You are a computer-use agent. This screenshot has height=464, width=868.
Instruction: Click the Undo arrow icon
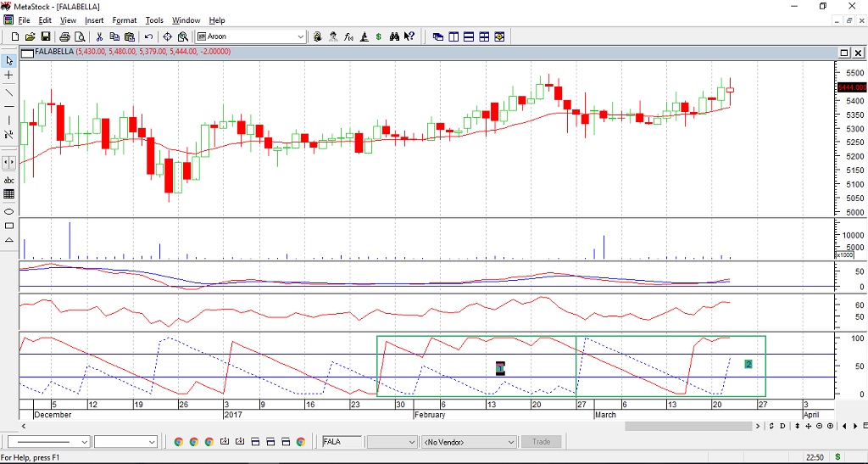148,36
